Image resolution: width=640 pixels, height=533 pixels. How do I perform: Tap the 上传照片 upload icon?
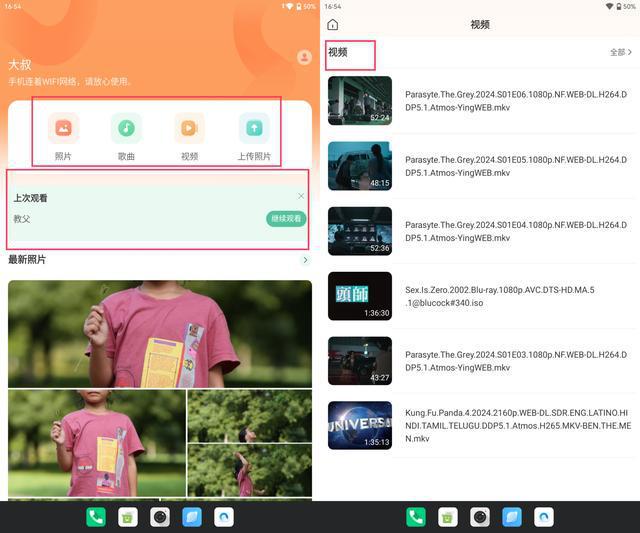(x=254, y=128)
